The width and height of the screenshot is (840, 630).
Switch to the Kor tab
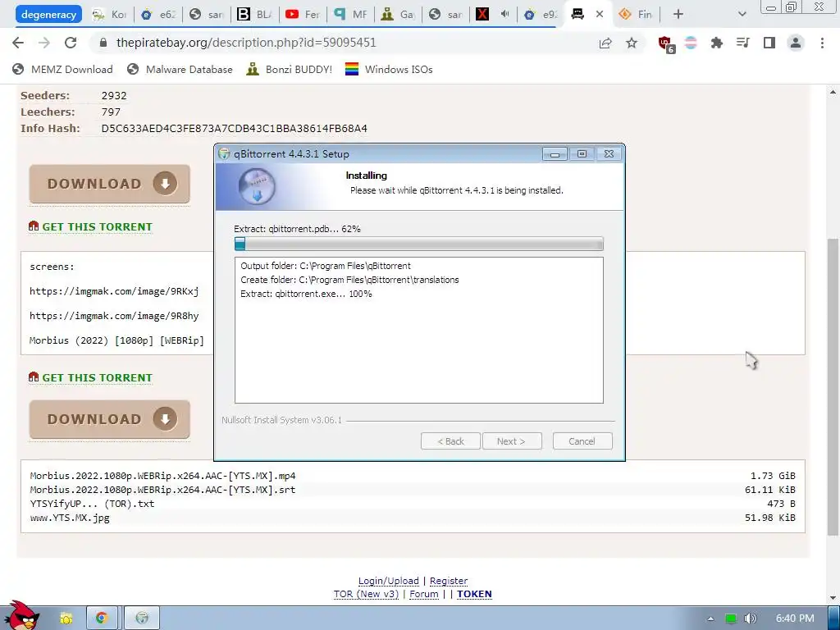click(x=109, y=15)
